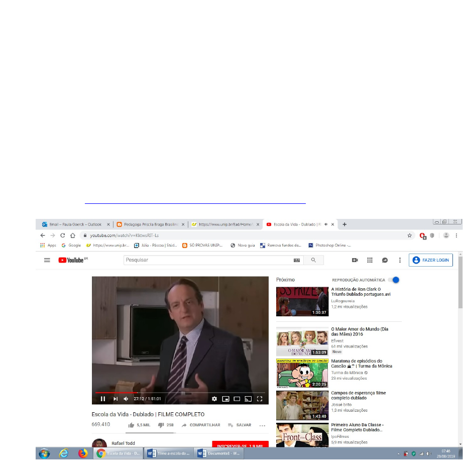Open the Nova guia bookmark

pos(243,246)
